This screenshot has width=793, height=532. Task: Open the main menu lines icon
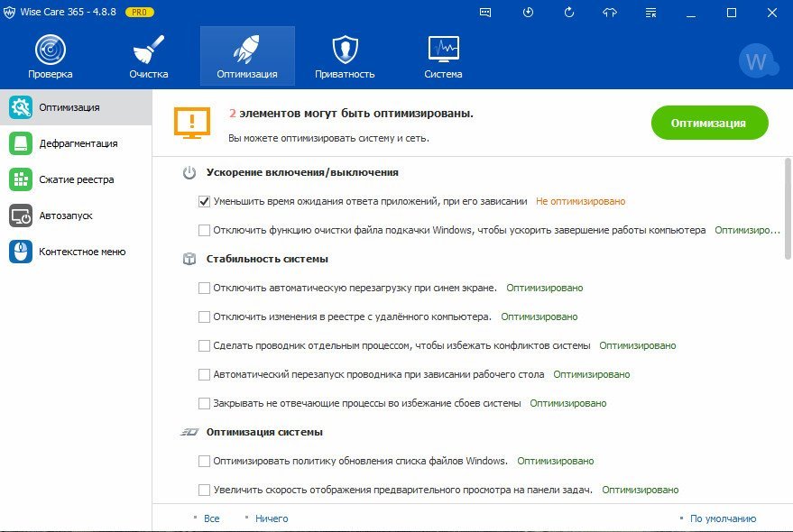pyautogui.click(x=650, y=13)
